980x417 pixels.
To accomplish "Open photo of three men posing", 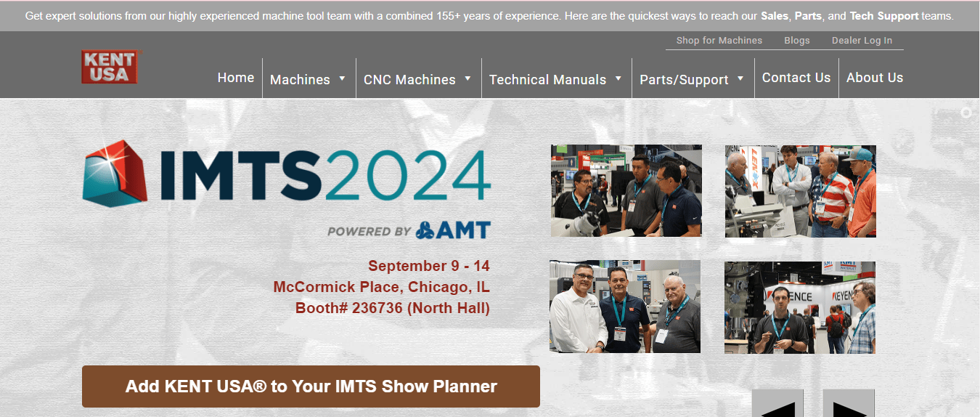I will tap(625, 307).
